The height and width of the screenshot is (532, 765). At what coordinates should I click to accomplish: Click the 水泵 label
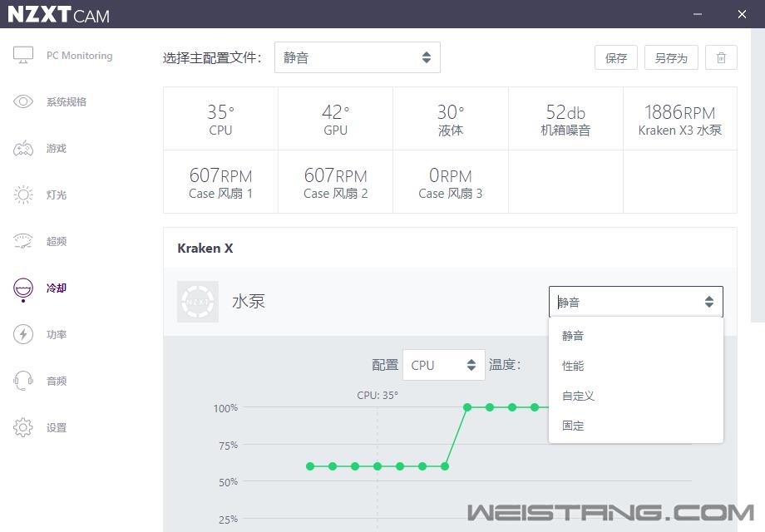pyautogui.click(x=249, y=302)
